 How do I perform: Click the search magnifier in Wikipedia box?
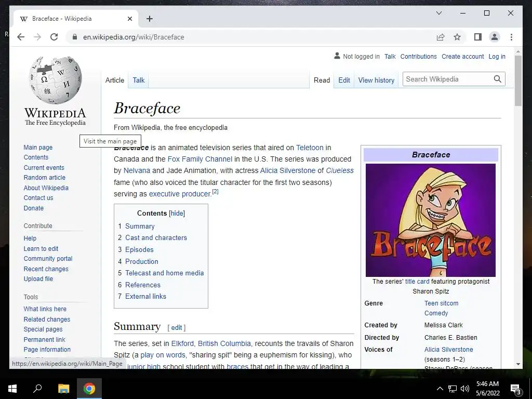pos(497,79)
